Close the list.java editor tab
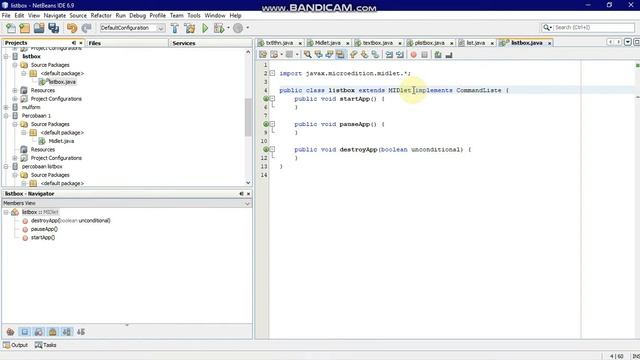 tap(492, 43)
